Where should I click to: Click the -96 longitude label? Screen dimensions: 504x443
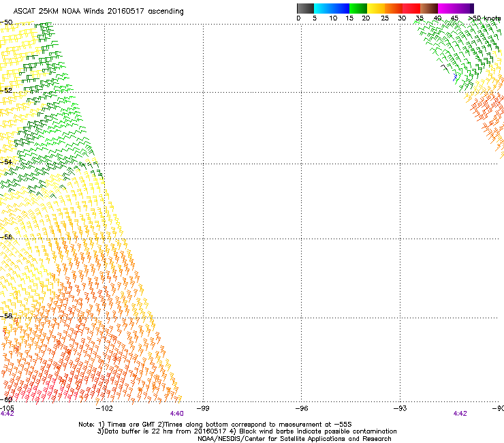click(x=302, y=408)
